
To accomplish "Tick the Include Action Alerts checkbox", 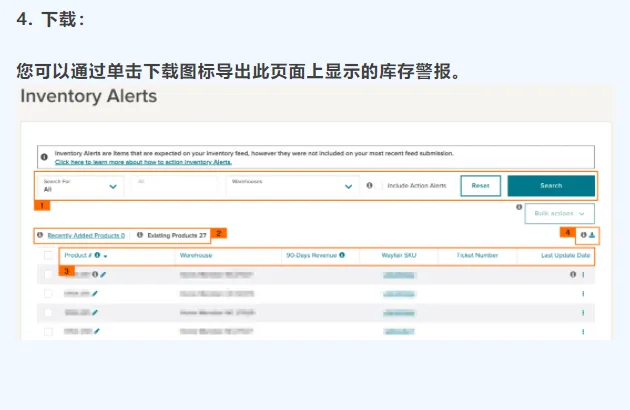I will pyautogui.click(x=379, y=186).
